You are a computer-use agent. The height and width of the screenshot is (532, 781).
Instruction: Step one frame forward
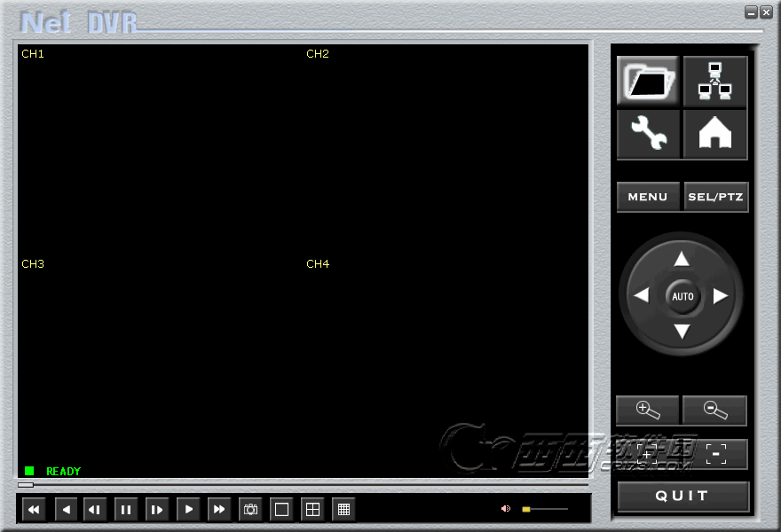pos(157,509)
